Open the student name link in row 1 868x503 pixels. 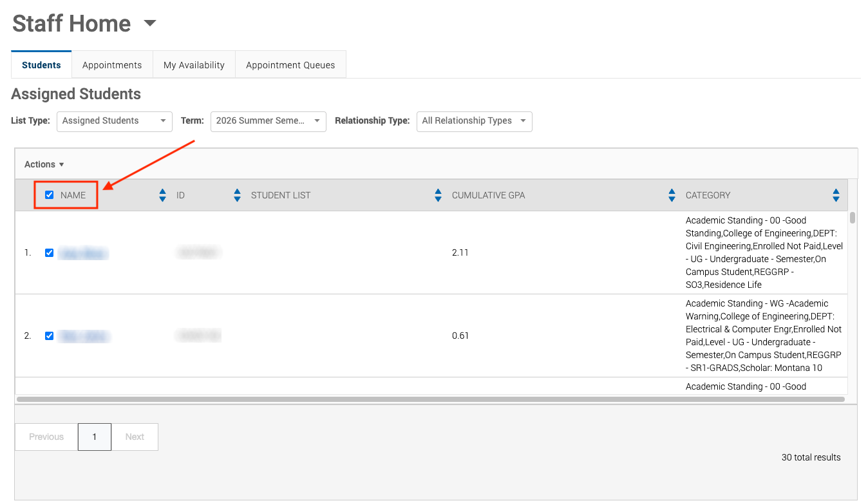coord(83,254)
